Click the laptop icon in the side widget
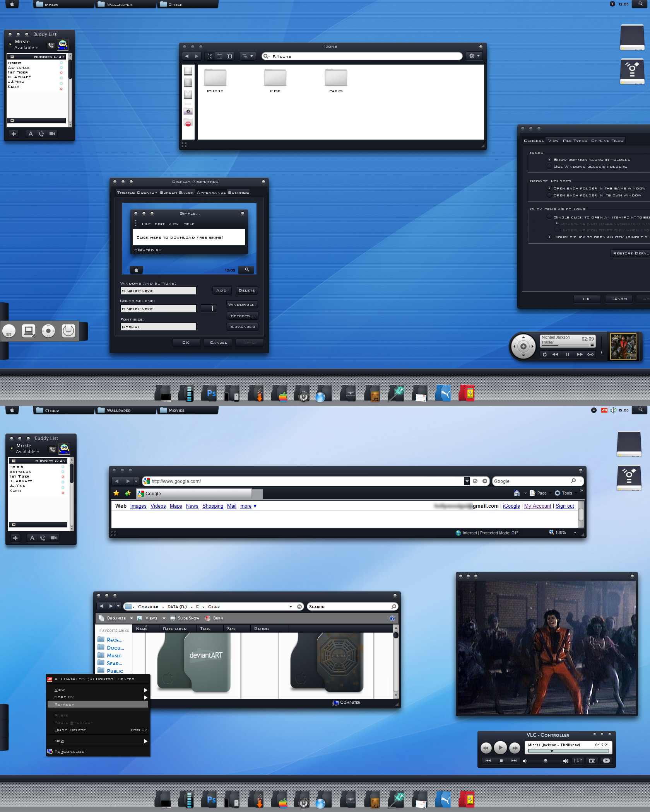The width and height of the screenshot is (650, 812). pos(28,331)
